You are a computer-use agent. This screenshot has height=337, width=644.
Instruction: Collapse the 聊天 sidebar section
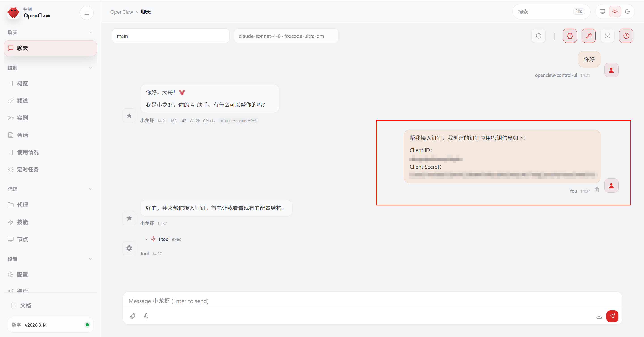pos(50,32)
